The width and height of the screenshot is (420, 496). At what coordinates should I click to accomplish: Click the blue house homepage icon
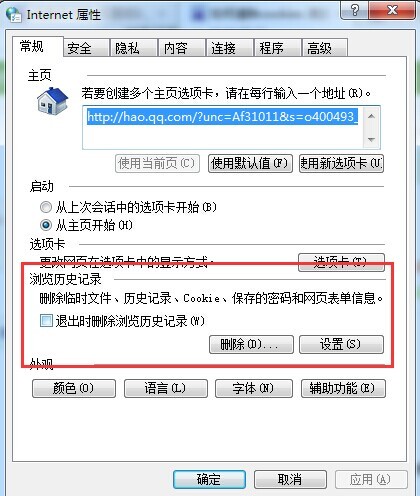coord(53,101)
